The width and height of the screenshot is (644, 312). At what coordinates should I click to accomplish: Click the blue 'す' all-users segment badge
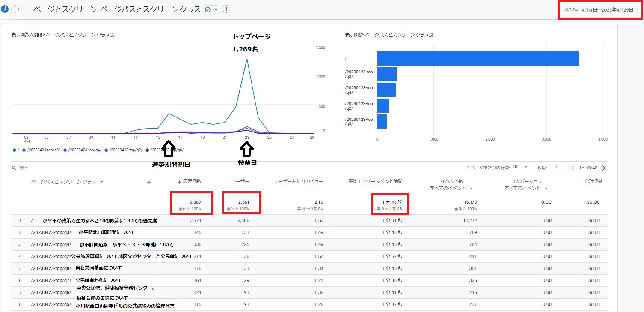pos(5,9)
